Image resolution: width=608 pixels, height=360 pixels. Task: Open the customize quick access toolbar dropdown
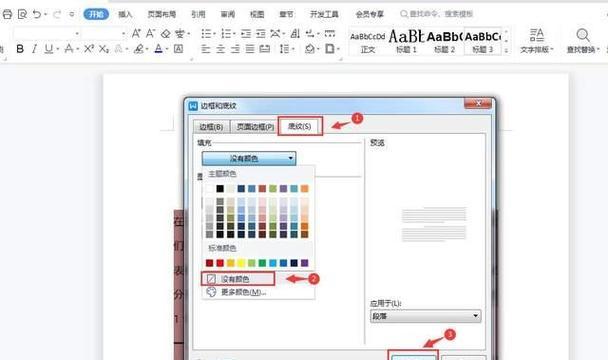[71, 14]
